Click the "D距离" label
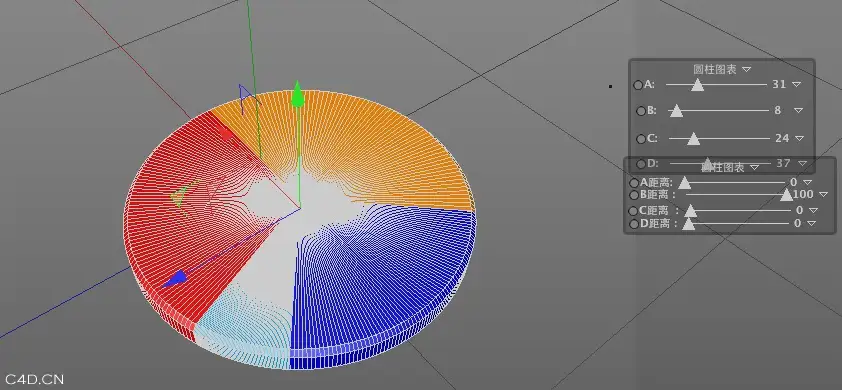Image resolution: width=842 pixels, height=390 pixels. [x=654, y=223]
